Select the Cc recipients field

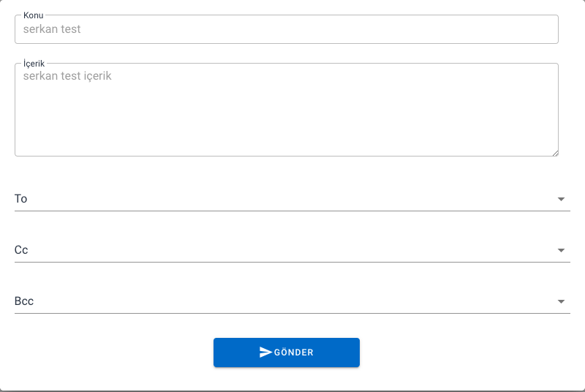pyautogui.click(x=285, y=250)
